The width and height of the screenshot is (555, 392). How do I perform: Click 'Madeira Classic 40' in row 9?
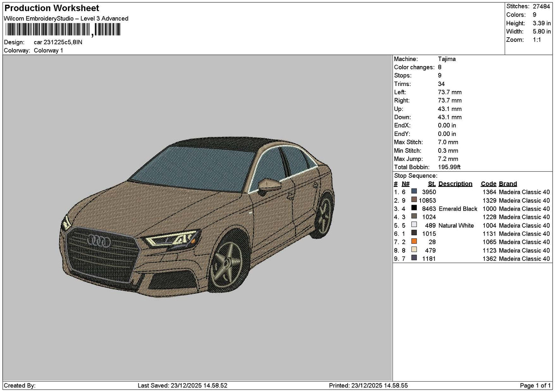point(524,259)
